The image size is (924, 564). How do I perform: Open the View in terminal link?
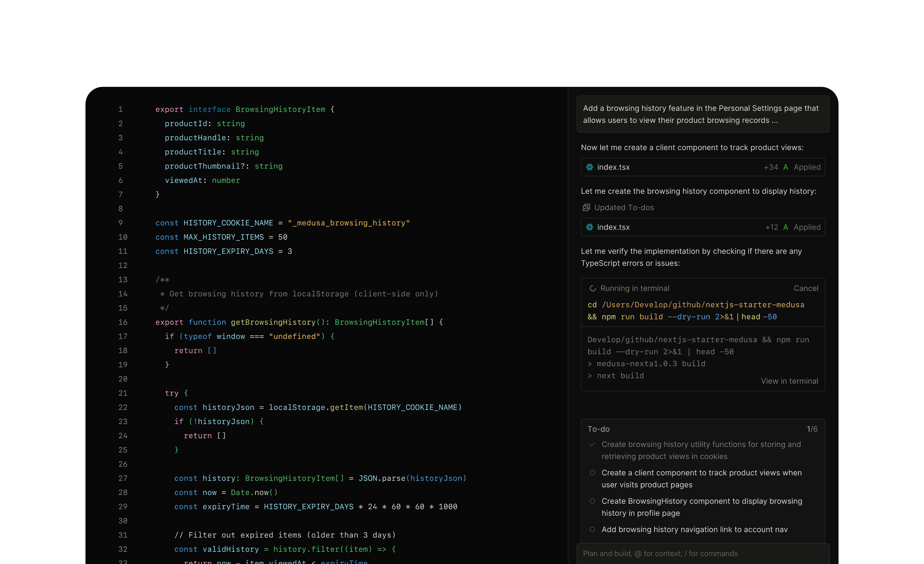[x=789, y=381]
